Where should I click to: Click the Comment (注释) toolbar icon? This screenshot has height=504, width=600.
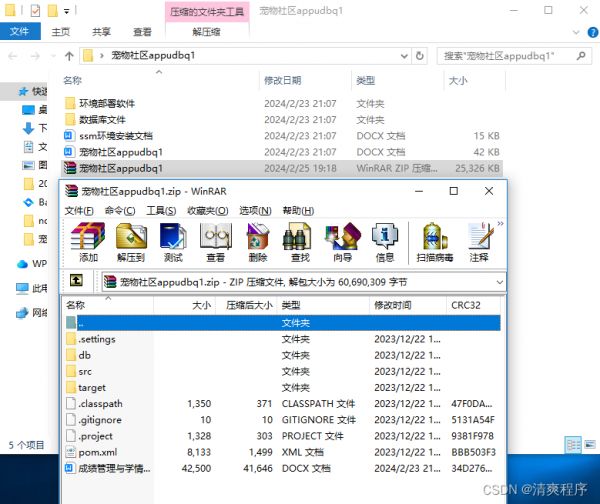(479, 242)
